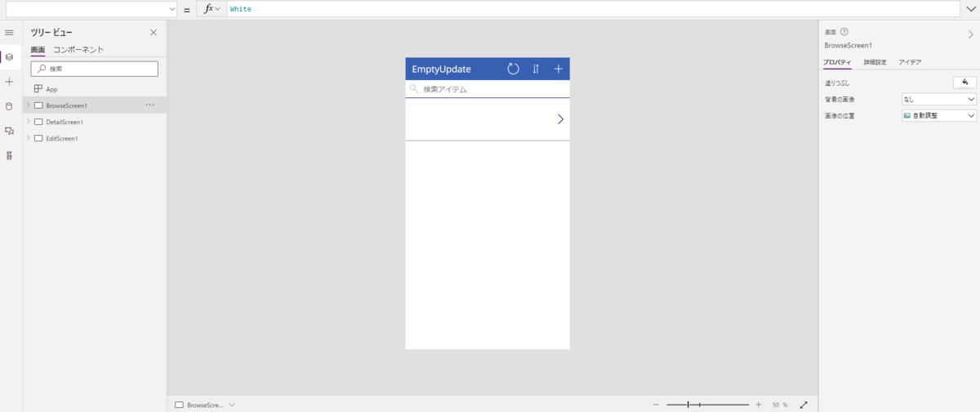Open the Data sources cylinder icon
Screen dimensions: 980x412
click(x=10, y=106)
